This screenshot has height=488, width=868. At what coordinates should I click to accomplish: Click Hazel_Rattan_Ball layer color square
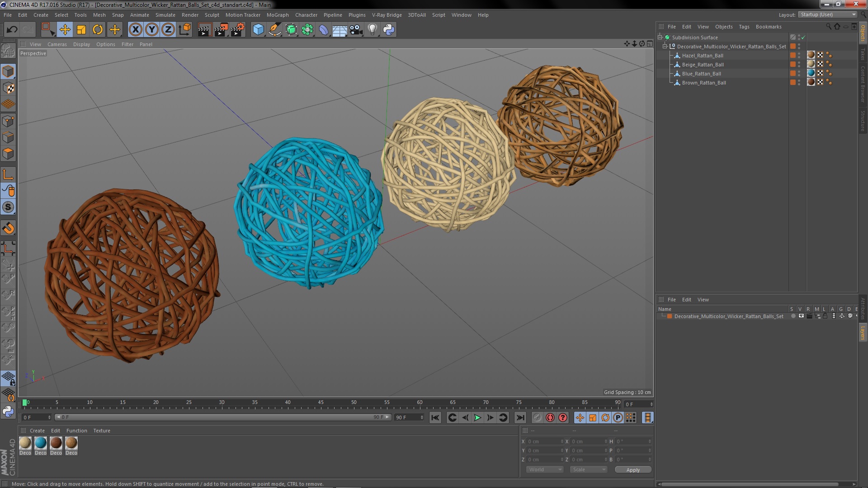793,55
